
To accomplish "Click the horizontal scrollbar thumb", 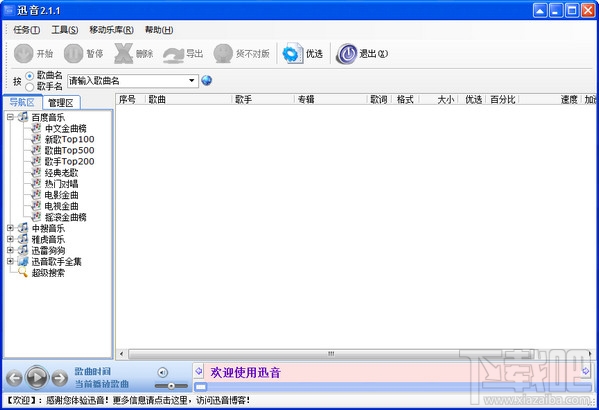I will click(x=331, y=354).
